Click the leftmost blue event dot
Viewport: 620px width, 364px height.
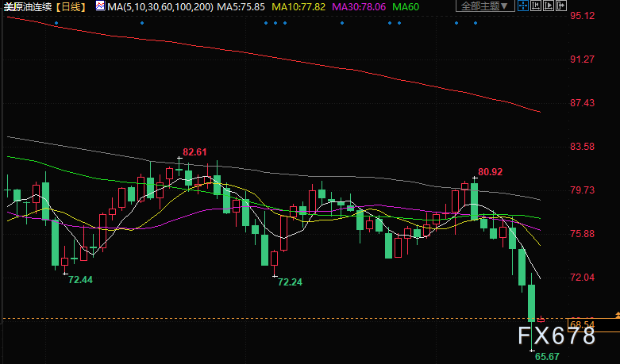click(x=56, y=23)
